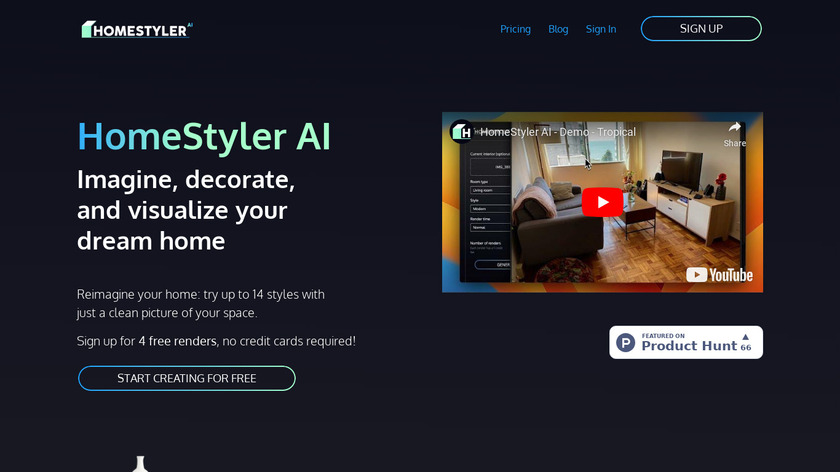Click text 'Reimagine your home: try up to 14 styles with'
The height and width of the screenshot is (472, 840).
200,295
